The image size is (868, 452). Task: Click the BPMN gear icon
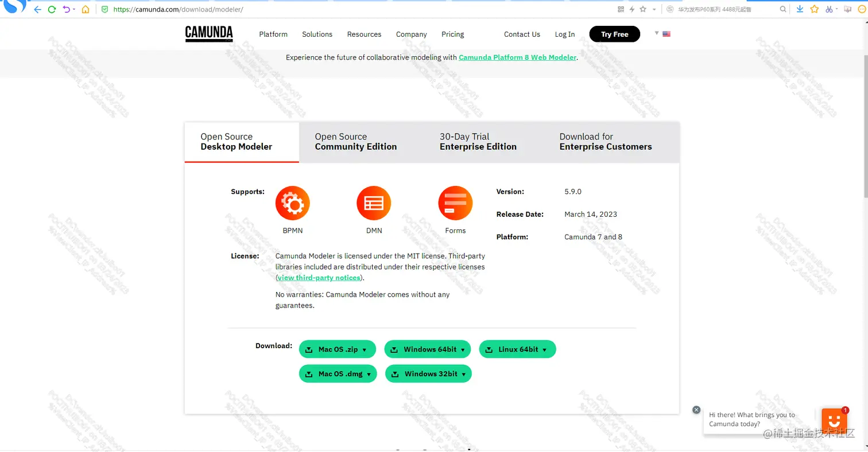click(293, 203)
